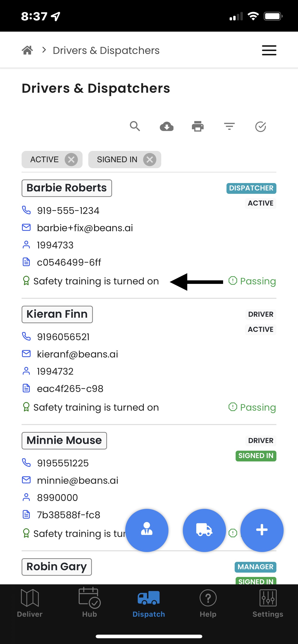Open Barbie Roberts profile

click(67, 188)
